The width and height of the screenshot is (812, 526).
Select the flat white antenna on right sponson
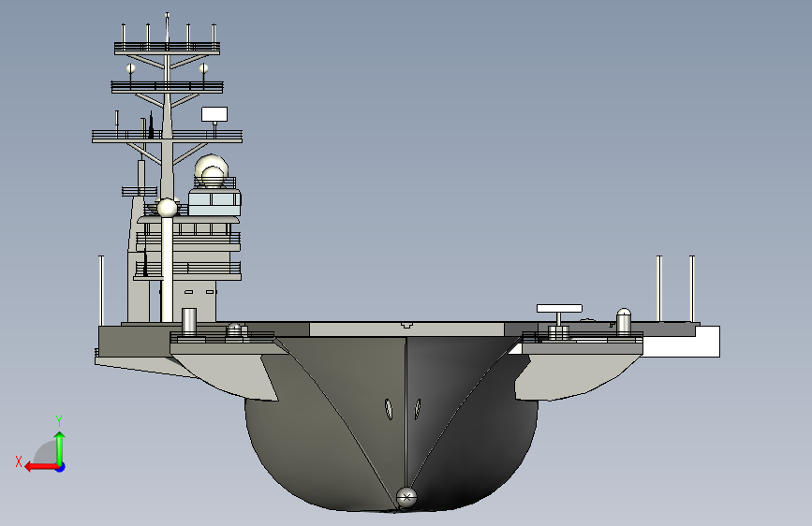[x=559, y=308]
